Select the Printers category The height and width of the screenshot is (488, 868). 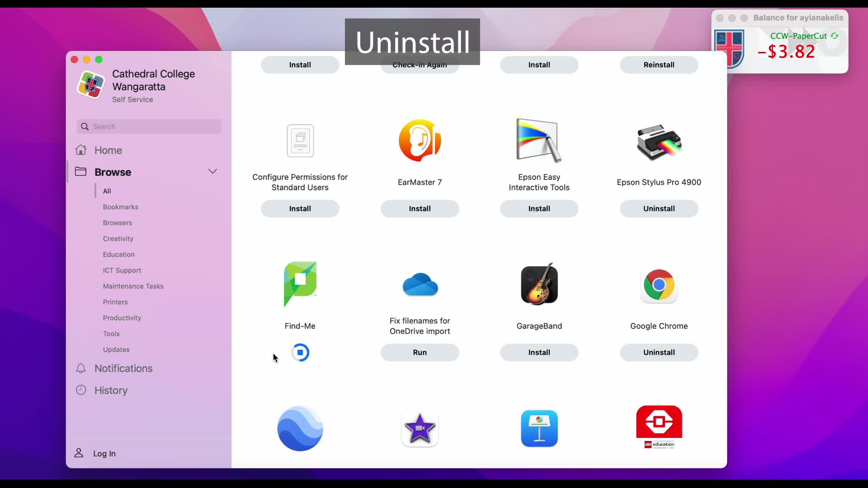(115, 302)
